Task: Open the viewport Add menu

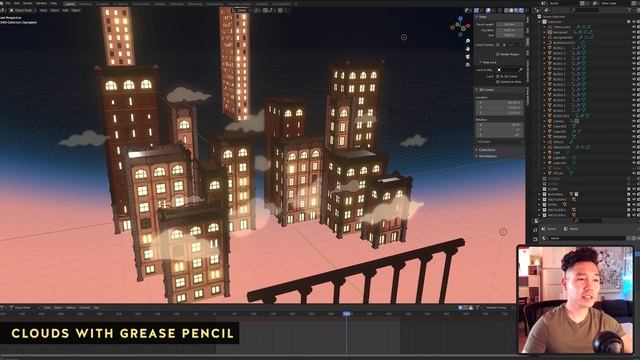Action: point(65,10)
